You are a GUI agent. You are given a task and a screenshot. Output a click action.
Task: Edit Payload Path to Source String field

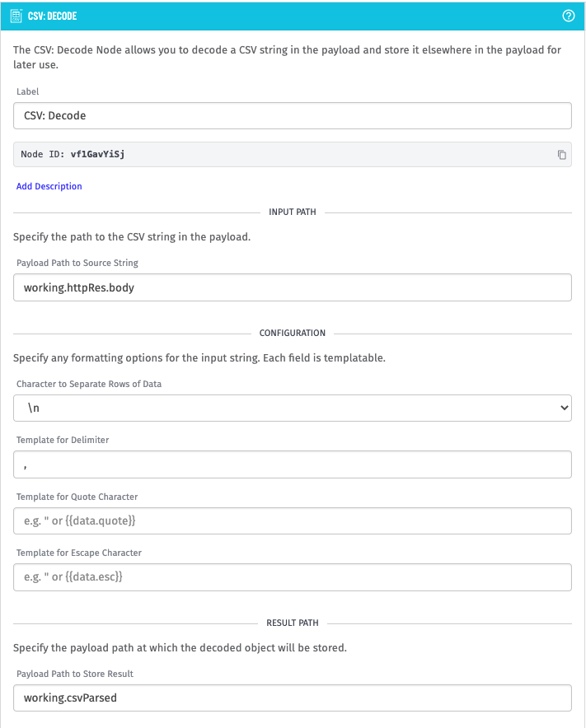(293, 287)
